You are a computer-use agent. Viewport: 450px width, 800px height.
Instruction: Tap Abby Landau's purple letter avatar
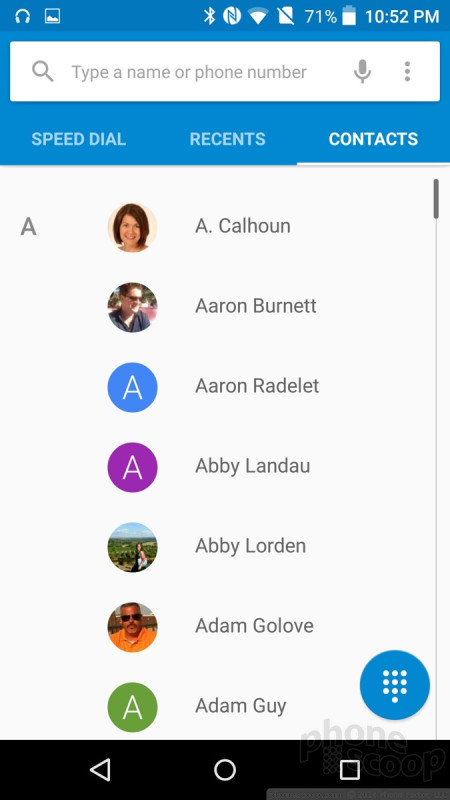133,467
